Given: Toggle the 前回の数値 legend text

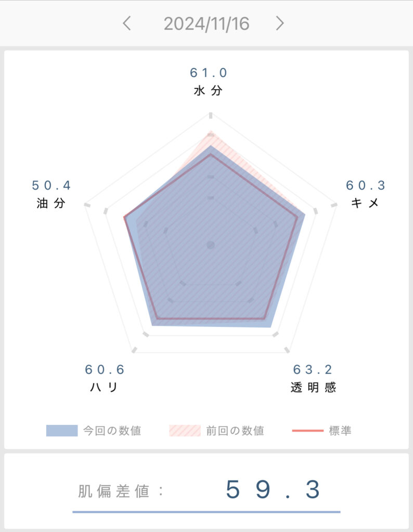Looking at the screenshot, I should point(235,431).
